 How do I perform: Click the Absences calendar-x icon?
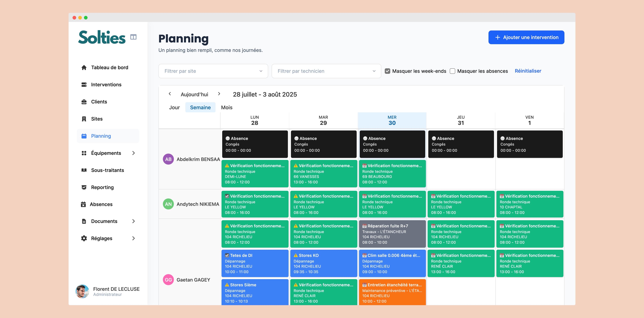point(83,204)
